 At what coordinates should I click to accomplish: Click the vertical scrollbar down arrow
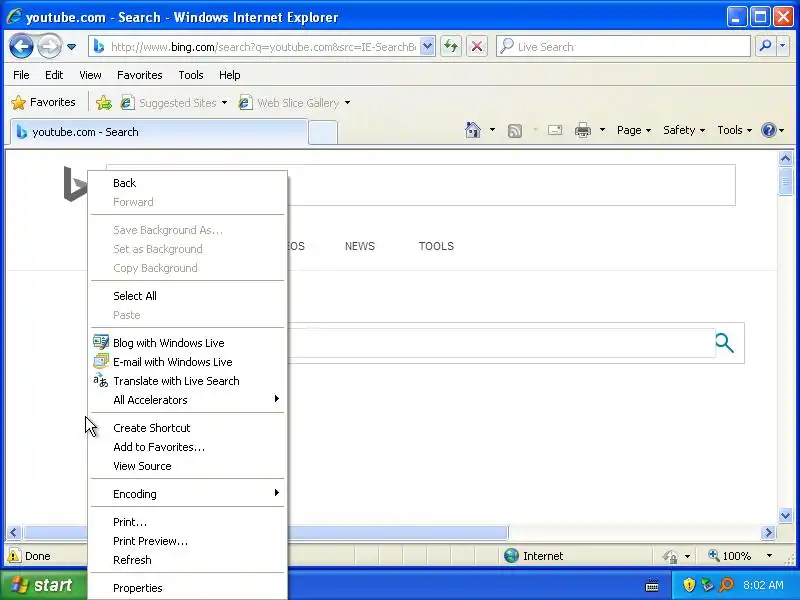click(x=785, y=515)
